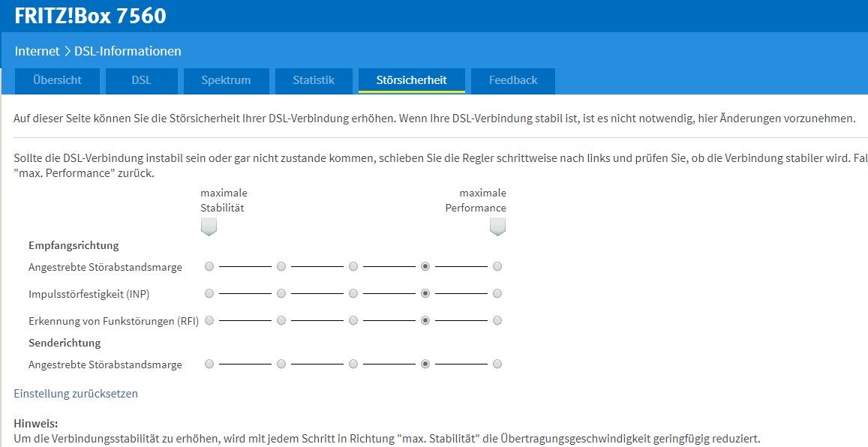The image size is (868, 447).
Task: Open the Feedback tab
Action: [x=513, y=81]
